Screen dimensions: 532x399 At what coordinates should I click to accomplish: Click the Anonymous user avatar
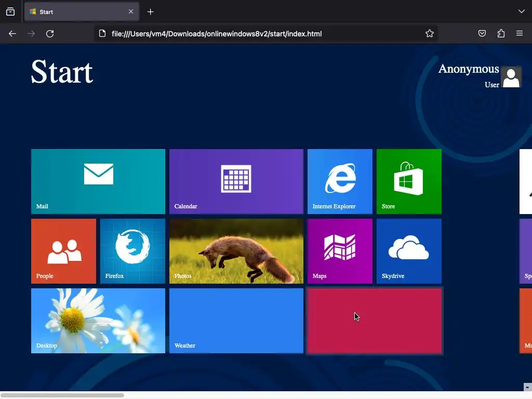point(511,77)
